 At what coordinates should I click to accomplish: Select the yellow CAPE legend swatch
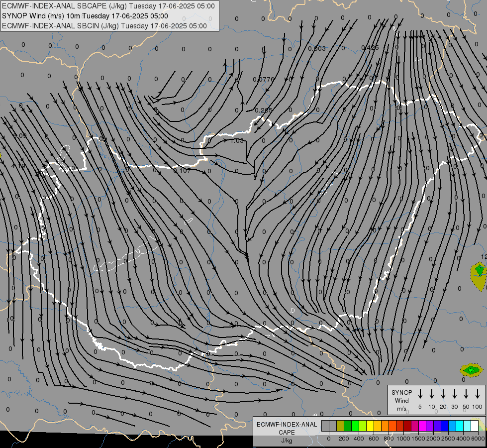[x=370, y=426]
